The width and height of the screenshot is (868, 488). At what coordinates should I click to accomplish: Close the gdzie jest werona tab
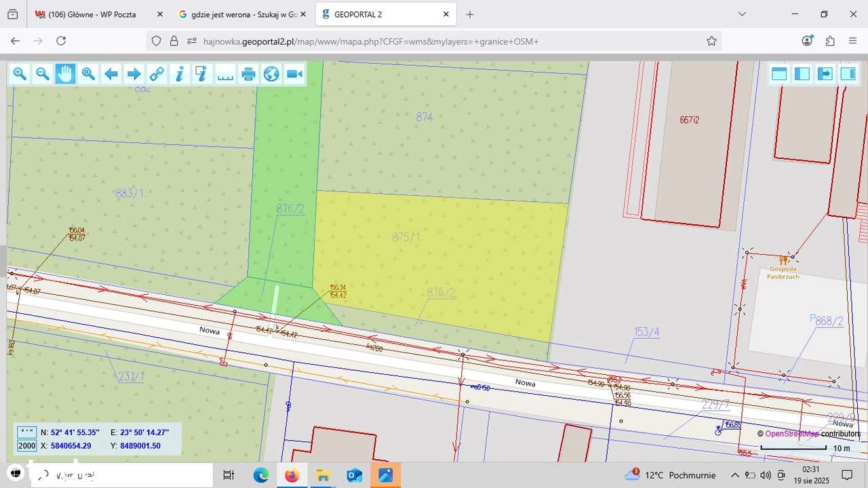[303, 14]
